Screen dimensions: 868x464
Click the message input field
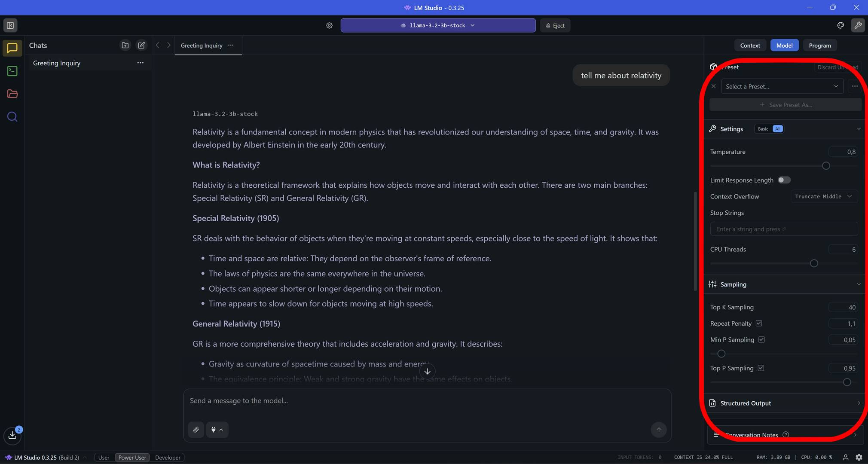[x=427, y=400]
